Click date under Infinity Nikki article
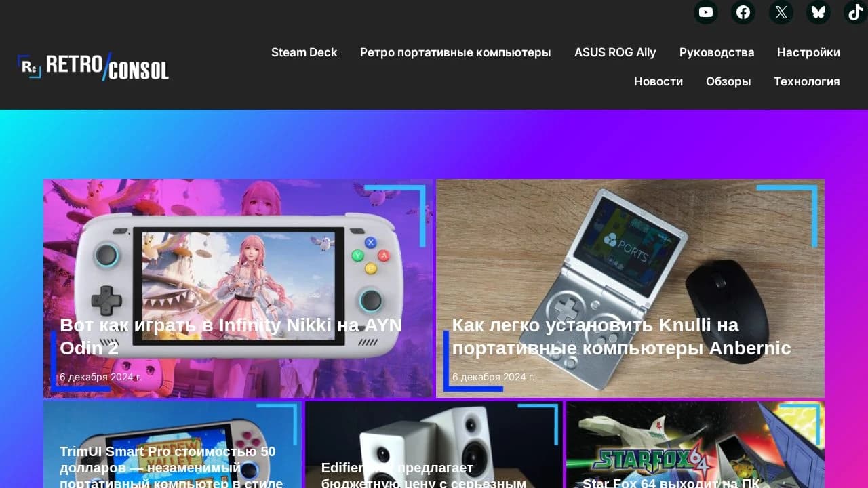Image resolution: width=868 pixels, height=488 pixels. 100,377
